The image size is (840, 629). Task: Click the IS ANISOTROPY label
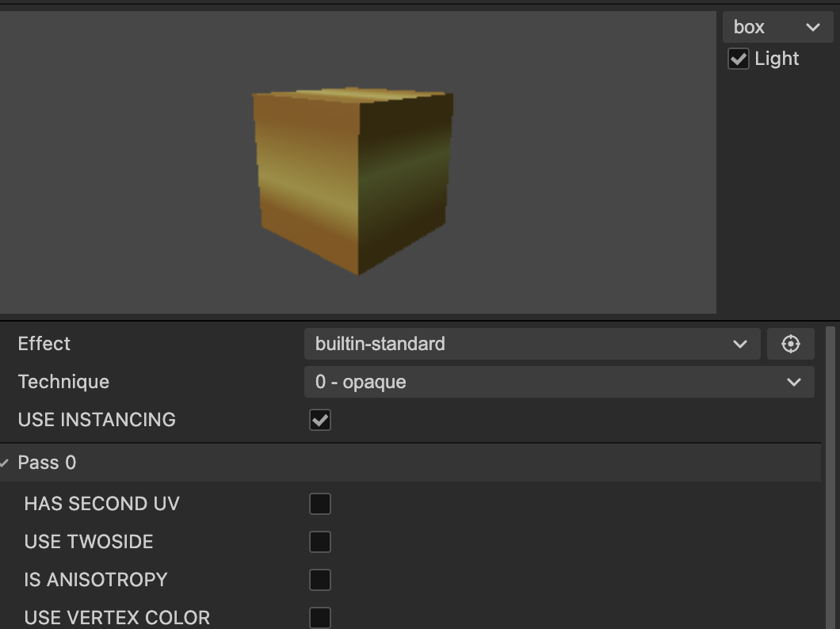[96, 580]
